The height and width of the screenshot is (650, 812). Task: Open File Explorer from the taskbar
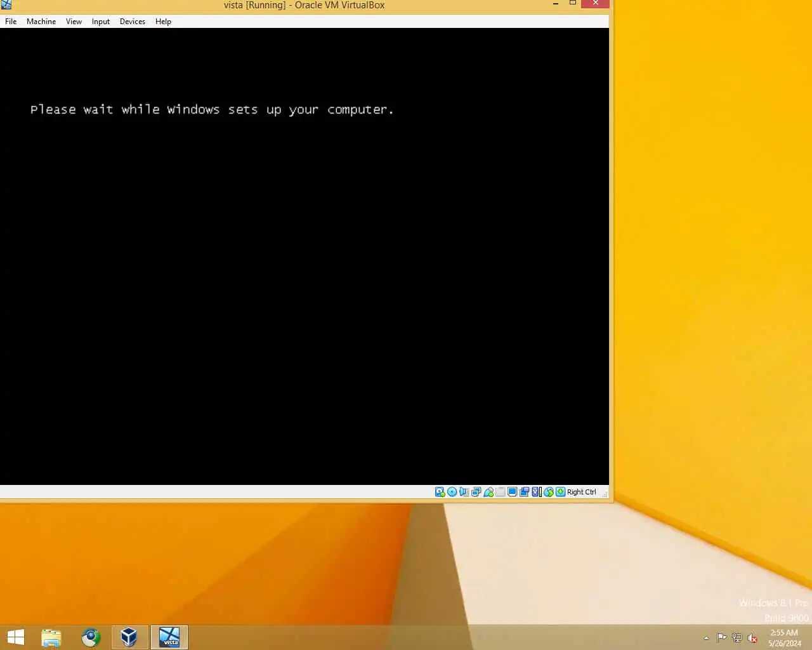(x=51, y=637)
